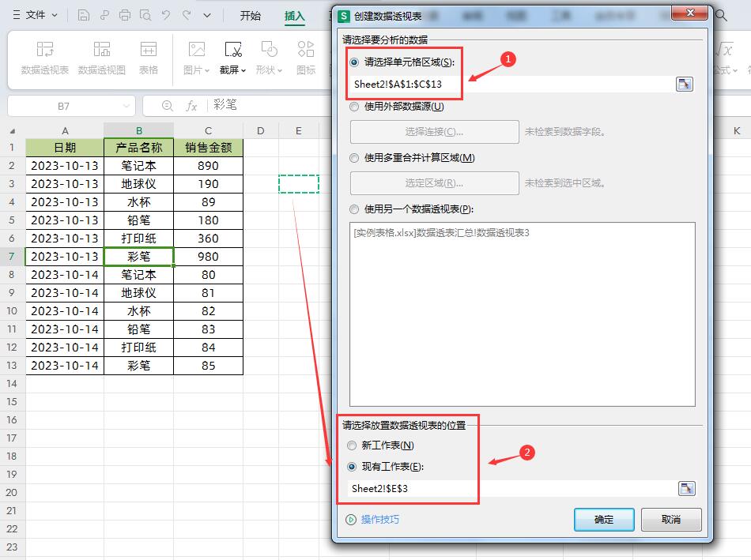Click the Sheet2!$A$1:$C$13 range input field
The width and height of the screenshot is (751, 560).
click(511, 85)
